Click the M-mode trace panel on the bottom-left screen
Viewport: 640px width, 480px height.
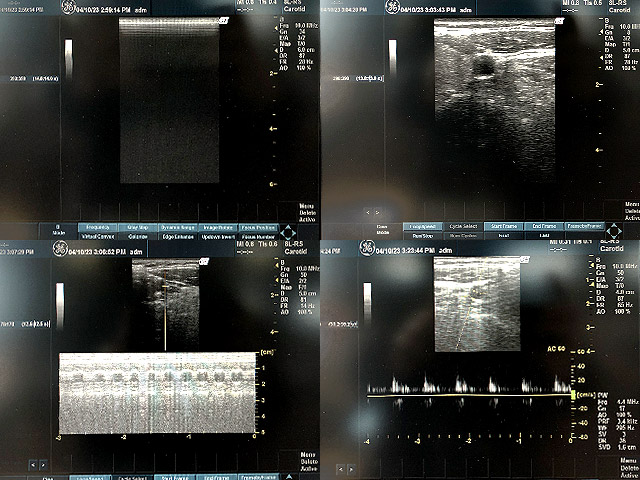click(157, 393)
